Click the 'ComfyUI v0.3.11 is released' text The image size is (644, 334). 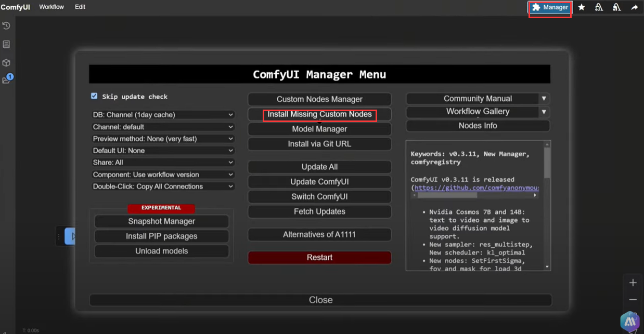point(462,179)
